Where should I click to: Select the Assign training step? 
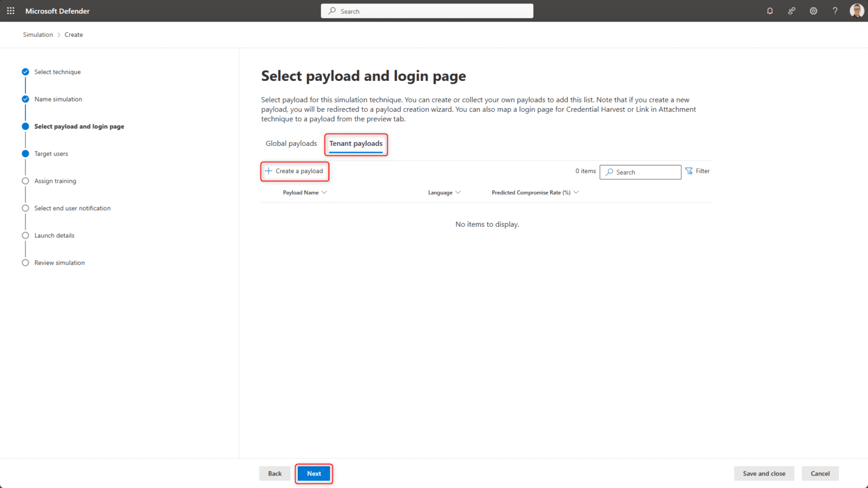55,180
